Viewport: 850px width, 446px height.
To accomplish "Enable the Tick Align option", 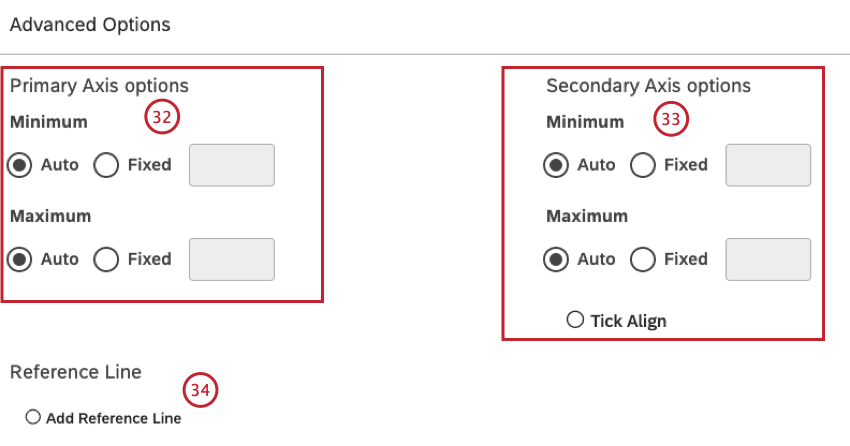I will tap(574, 320).
